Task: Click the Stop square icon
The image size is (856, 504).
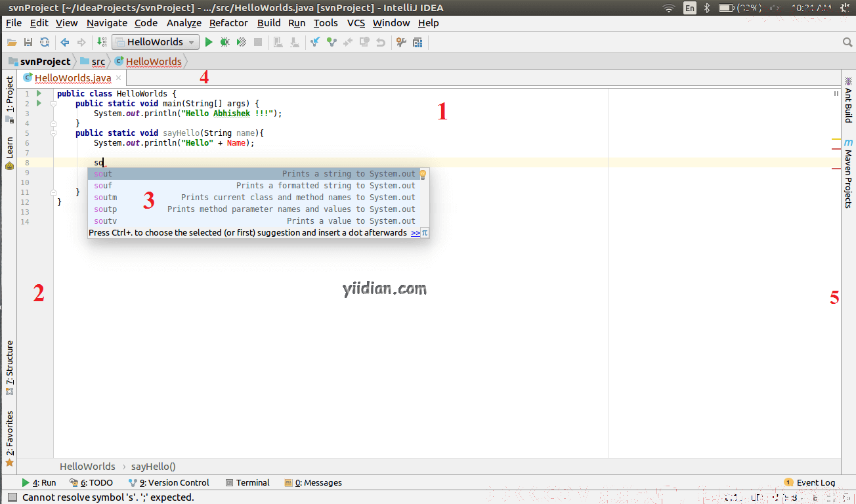Action: click(258, 42)
